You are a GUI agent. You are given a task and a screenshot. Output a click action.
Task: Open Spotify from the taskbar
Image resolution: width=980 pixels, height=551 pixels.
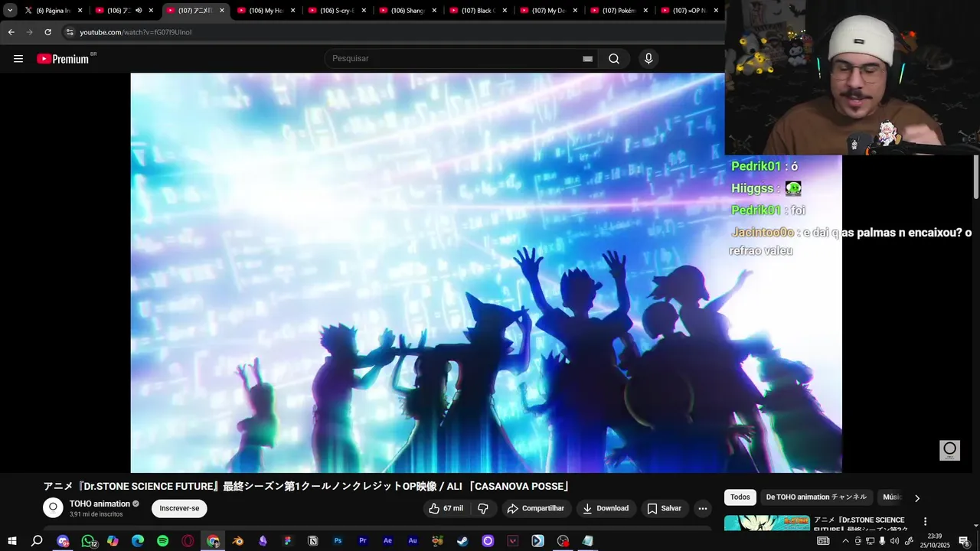pyautogui.click(x=163, y=541)
